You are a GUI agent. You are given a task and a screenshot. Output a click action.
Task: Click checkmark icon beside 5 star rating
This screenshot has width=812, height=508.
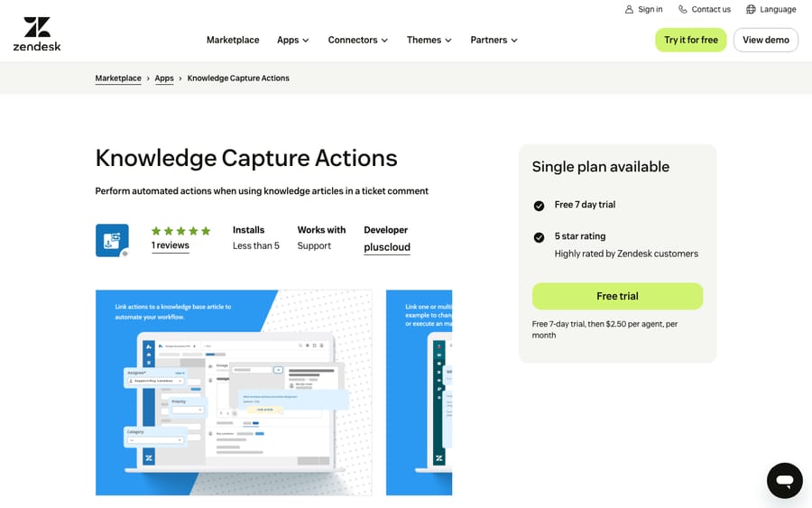[x=540, y=237]
